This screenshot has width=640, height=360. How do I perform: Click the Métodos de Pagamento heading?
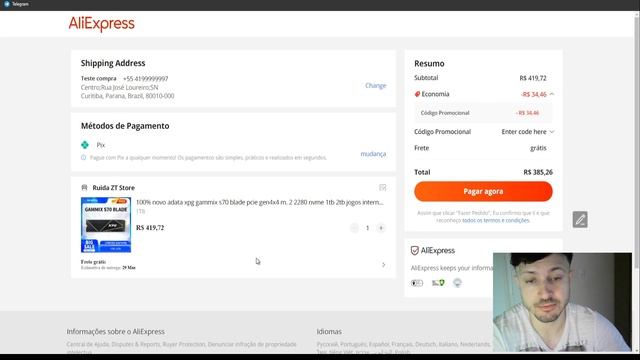coord(125,126)
